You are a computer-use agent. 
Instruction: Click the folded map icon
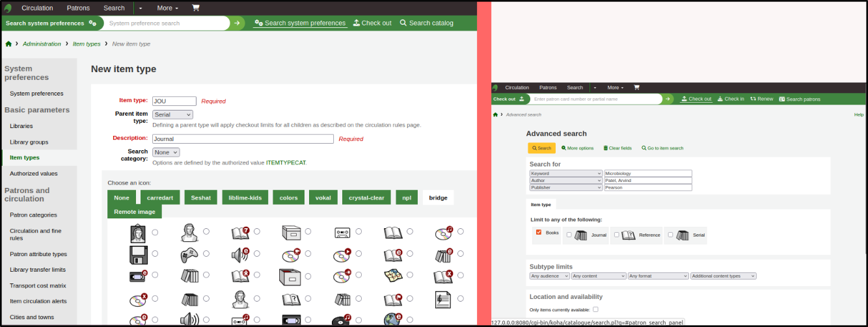point(394,276)
